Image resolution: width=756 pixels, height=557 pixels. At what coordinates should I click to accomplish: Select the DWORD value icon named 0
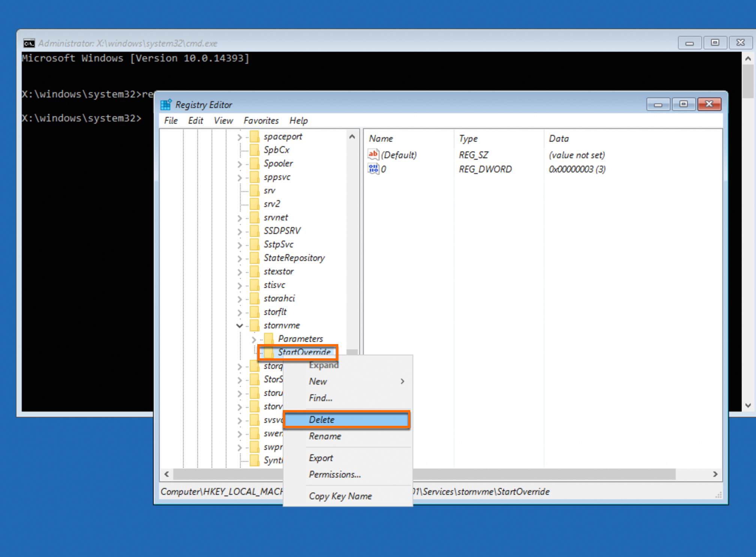[373, 169]
